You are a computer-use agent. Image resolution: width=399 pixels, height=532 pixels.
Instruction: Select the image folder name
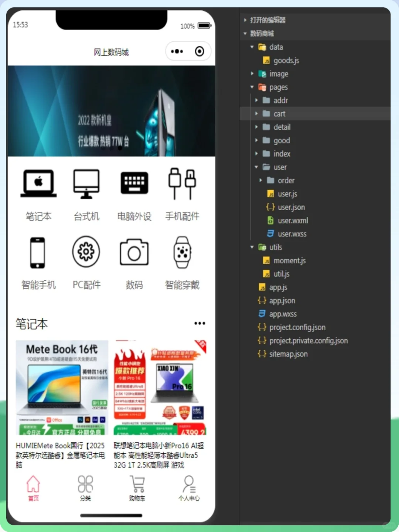click(279, 74)
